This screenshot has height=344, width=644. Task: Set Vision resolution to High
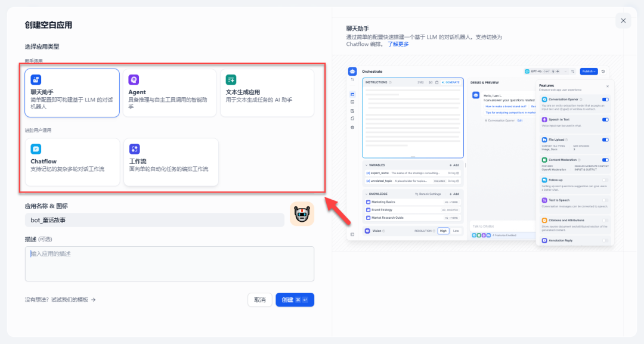coord(443,231)
